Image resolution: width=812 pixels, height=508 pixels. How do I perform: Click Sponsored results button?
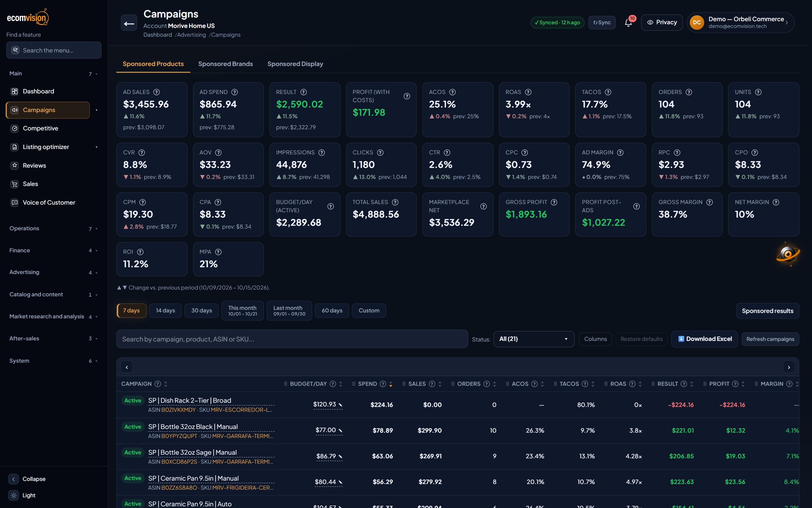coord(767,311)
